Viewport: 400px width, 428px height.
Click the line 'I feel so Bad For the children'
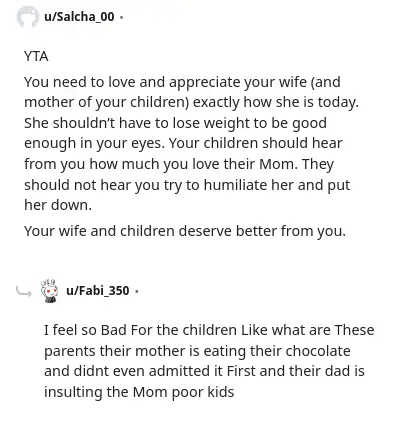click(x=209, y=330)
